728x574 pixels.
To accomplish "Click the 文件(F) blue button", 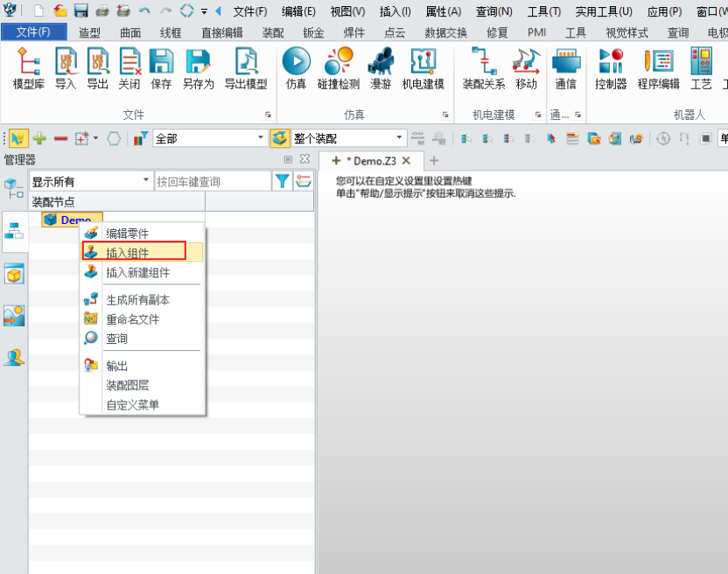I will [x=33, y=32].
